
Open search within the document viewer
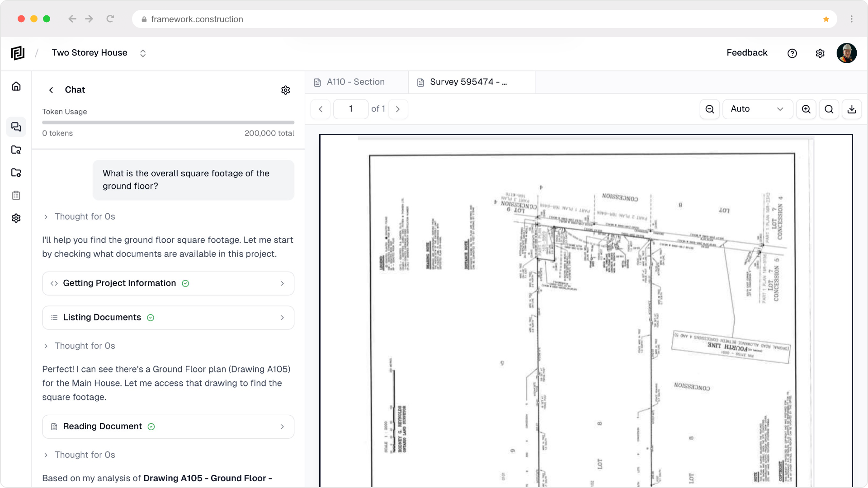coord(829,109)
